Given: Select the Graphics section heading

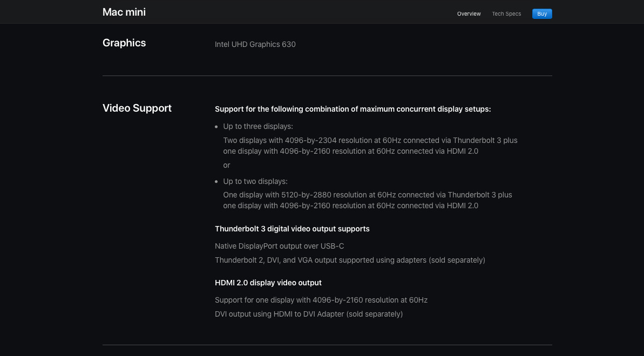Looking at the screenshot, I should pyautogui.click(x=124, y=43).
